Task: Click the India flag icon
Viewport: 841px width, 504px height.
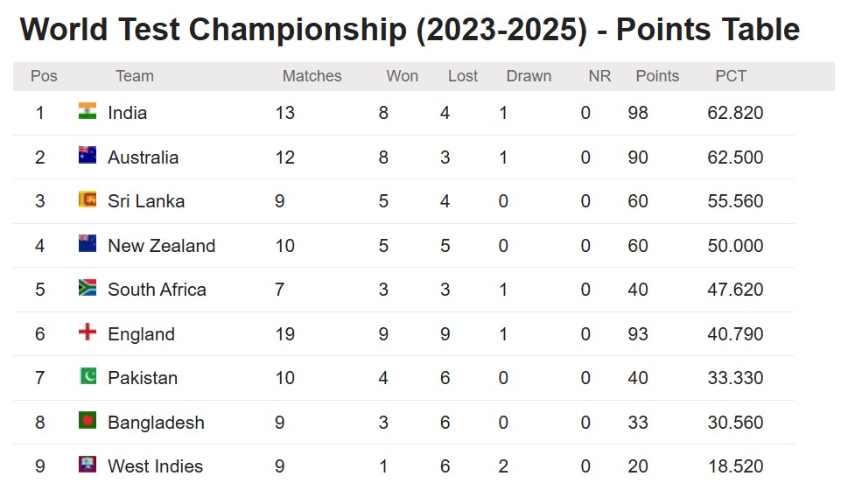Action: (88, 111)
